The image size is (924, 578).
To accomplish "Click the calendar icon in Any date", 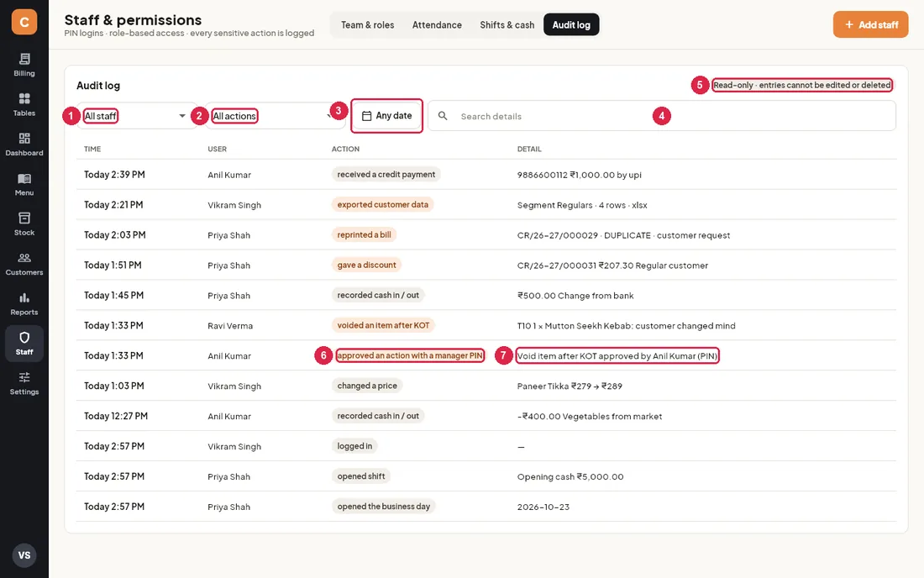I will (x=366, y=116).
